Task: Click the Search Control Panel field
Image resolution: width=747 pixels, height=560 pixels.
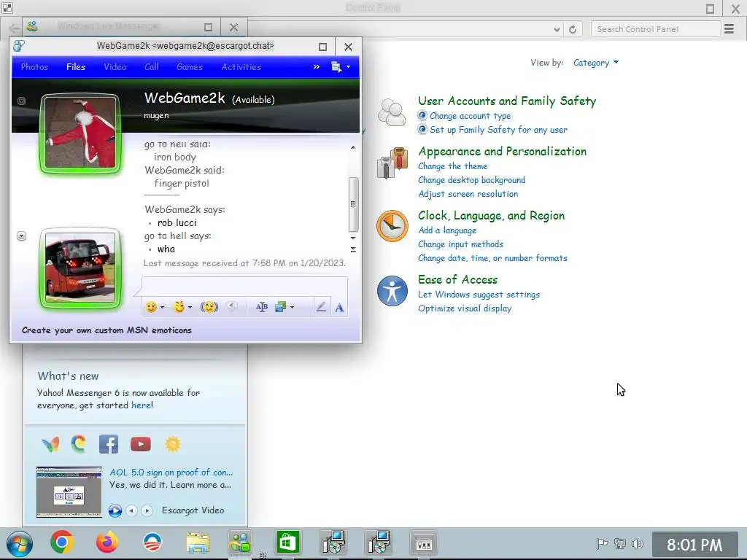Action: (x=656, y=29)
